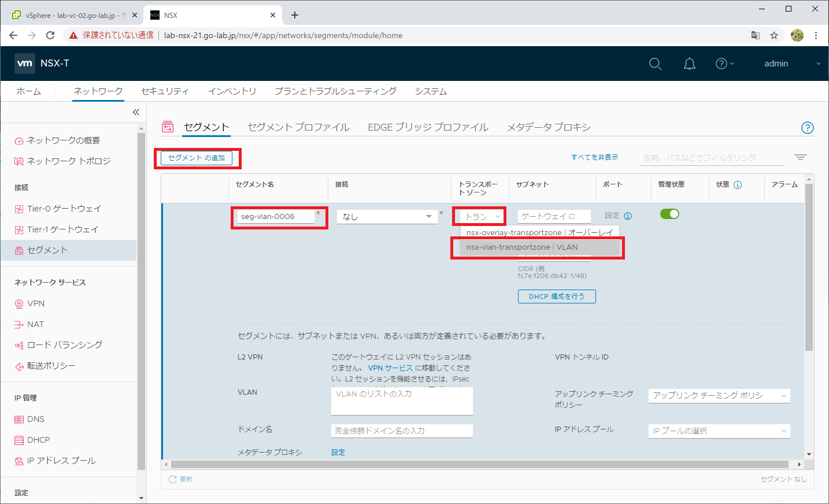
Task: Close the NSX browser tab
Action: [273, 15]
